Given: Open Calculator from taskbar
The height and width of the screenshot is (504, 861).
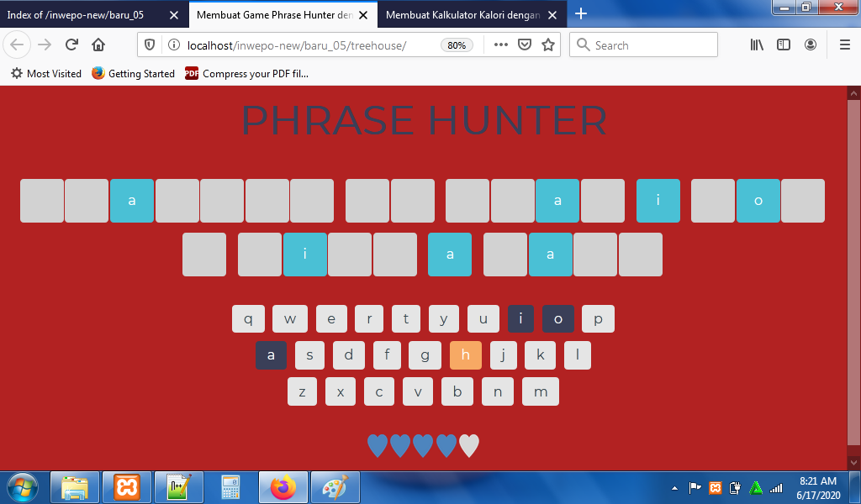Looking at the screenshot, I should pyautogui.click(x=230, y=487).
